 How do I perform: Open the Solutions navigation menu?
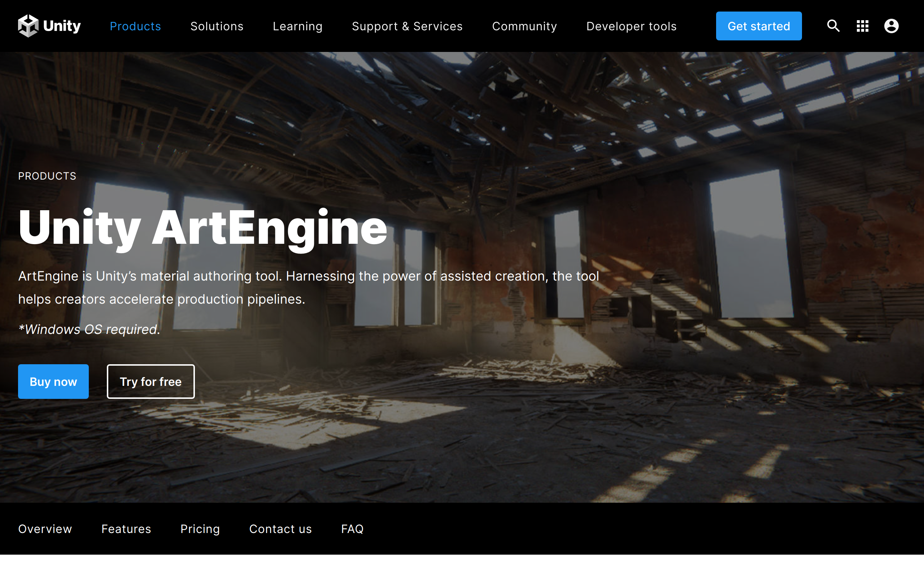tap(217, 26)
